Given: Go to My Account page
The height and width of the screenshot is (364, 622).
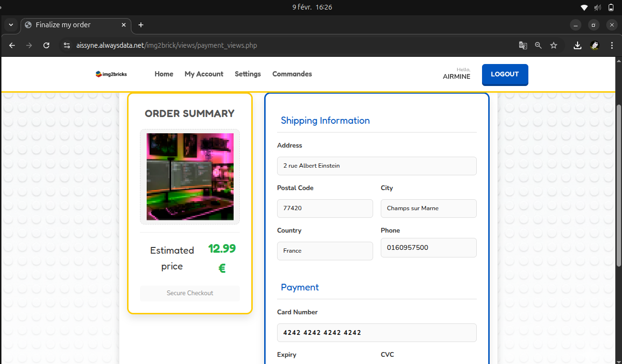Looking at the screenshot, I should coord(204,74).
